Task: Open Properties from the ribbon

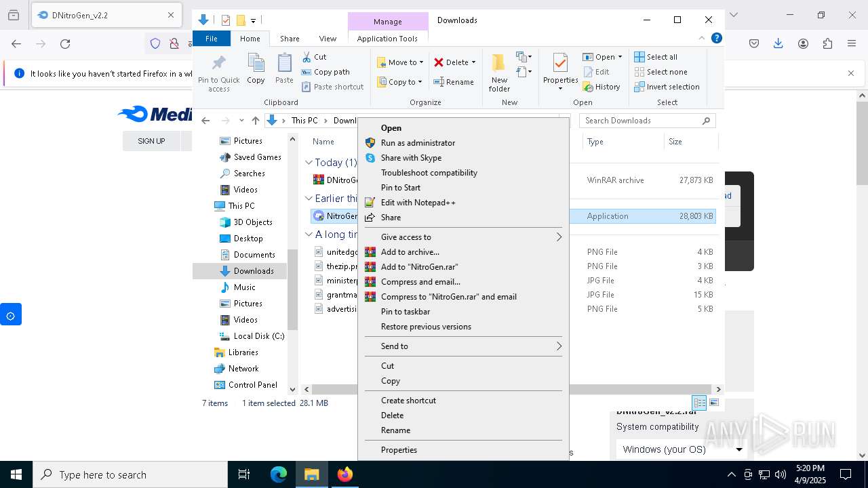Action: coord(560,73)
